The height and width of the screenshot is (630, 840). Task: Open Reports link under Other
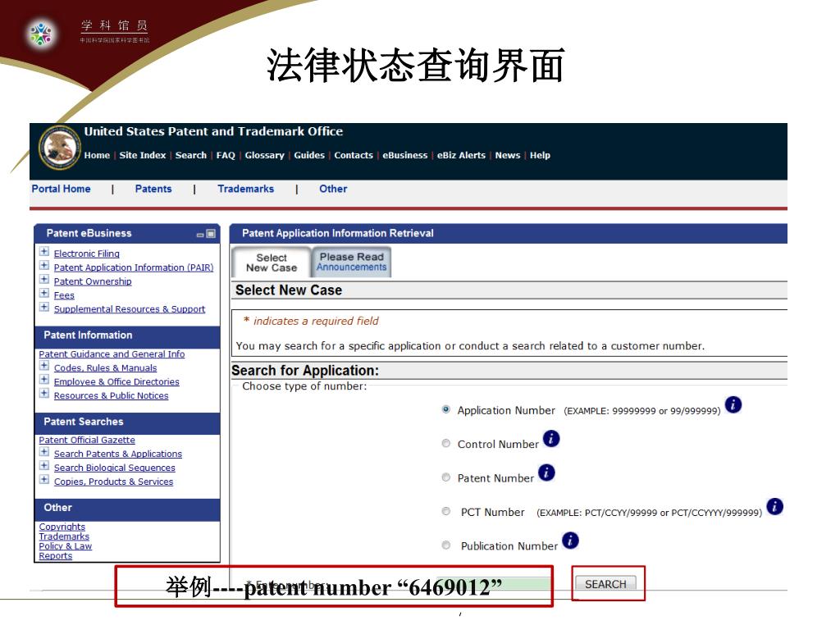56,555
